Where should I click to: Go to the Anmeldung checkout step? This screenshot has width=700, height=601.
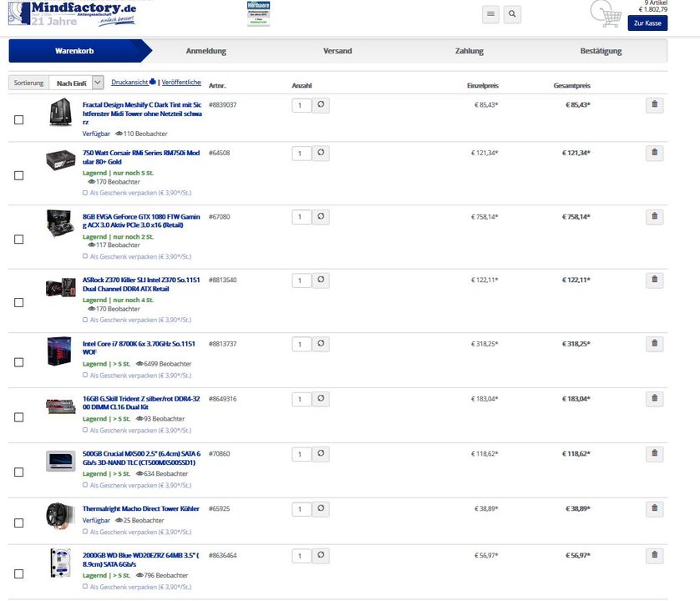(205, 51)
